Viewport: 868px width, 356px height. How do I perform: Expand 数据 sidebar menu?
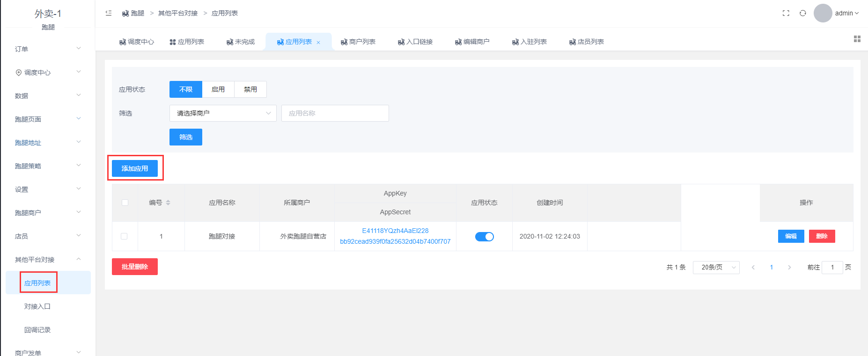tap(48, 95)
